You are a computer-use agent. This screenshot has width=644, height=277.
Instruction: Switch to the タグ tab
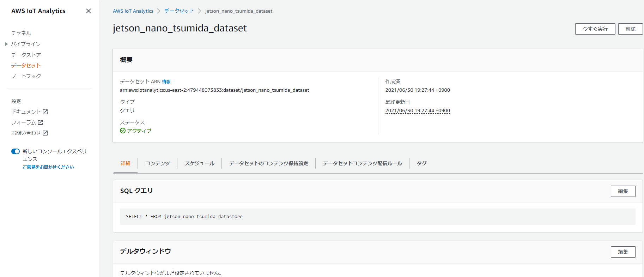pyautogui.click(x=421, y=163)
